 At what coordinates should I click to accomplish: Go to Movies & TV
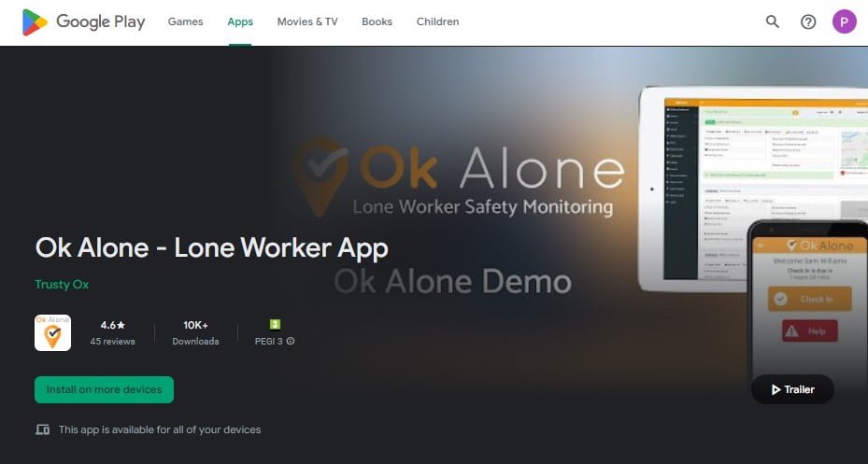point(307,21)
